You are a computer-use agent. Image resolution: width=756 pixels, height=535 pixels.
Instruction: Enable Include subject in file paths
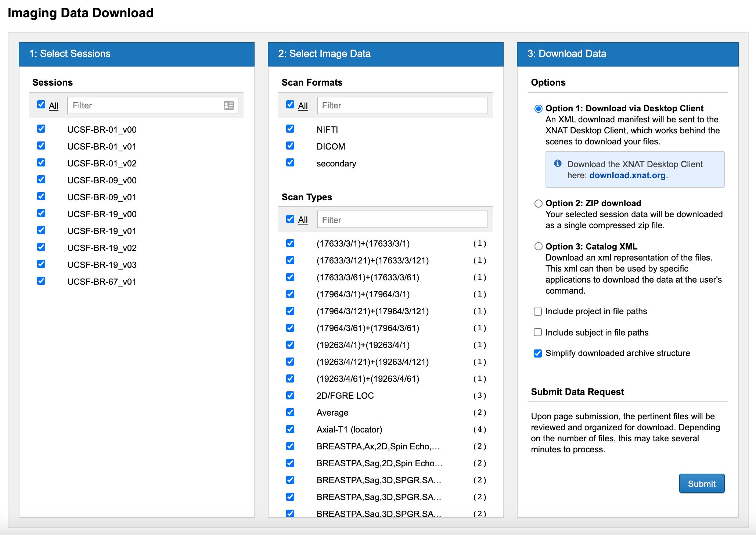coord(538,333)
